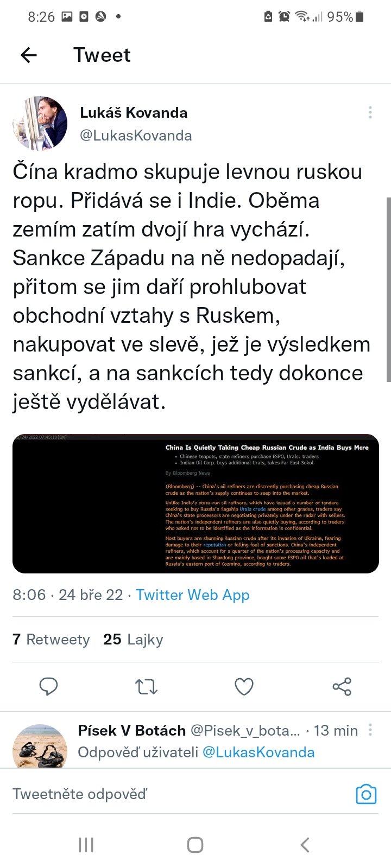Tap the Lukáš Kovanda display name

pyautogui.click(x=134, y=113)
